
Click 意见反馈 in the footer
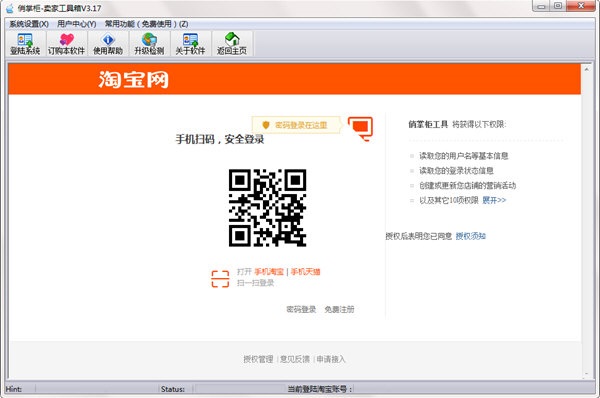295,359
